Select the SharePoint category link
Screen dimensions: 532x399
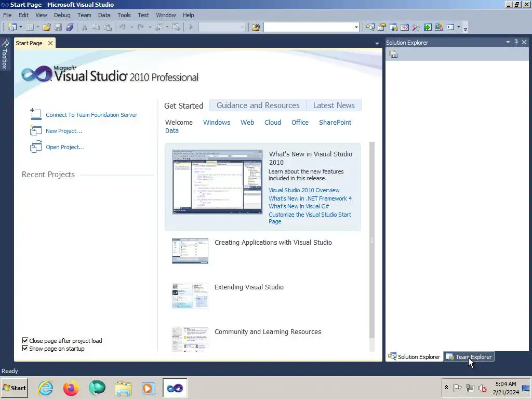pyautogui.click(x=335, y=123)
